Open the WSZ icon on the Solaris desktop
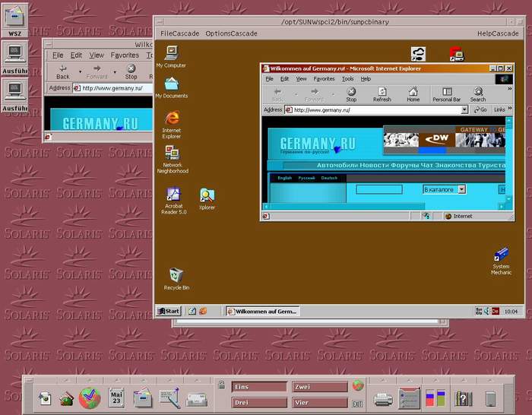 [14, 21]
